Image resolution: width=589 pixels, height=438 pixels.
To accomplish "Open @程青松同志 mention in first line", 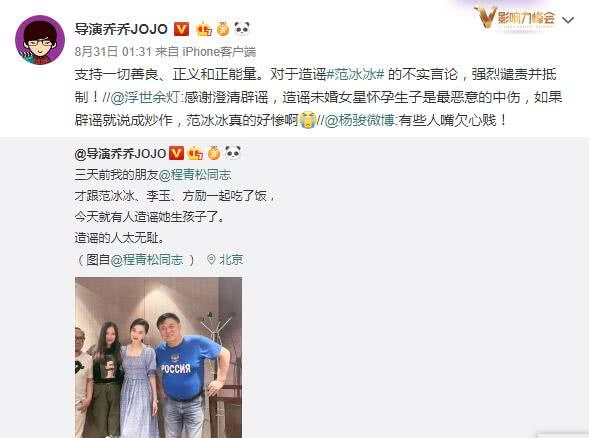I will pos(195,175).
